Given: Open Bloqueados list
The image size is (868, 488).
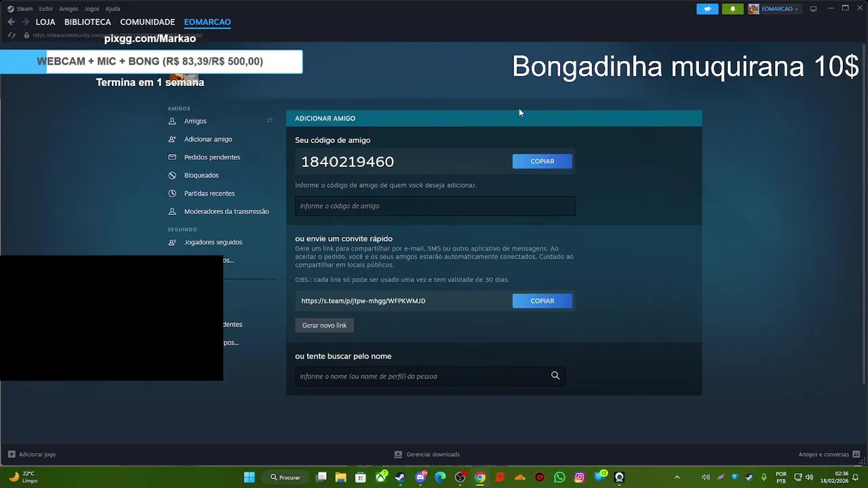Looking at the screenshot, I should click(201, 175).
